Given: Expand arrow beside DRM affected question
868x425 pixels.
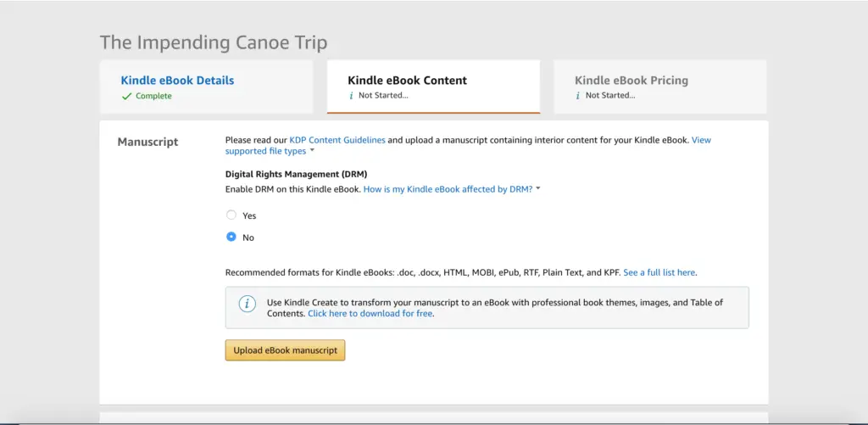Looking at the screenshot, I should click(538, 189).
